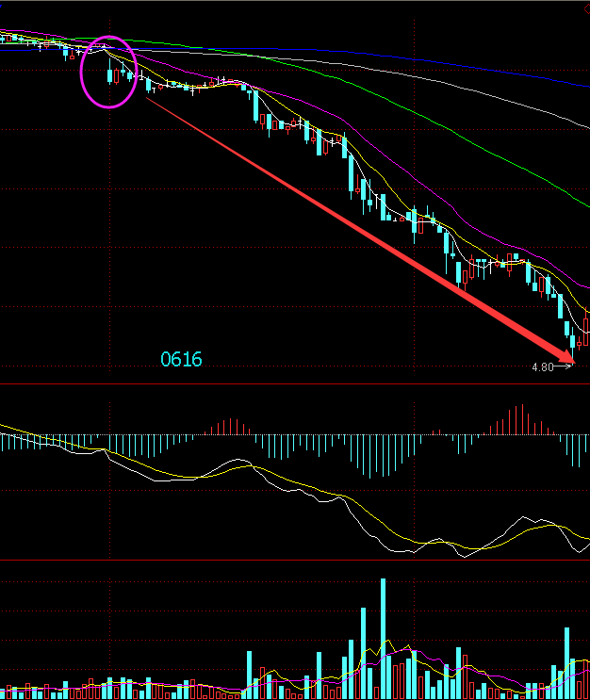Viewport: 590px width, 700px height.
Task: Click the 0616 date text on chart
Action: [181, 359]
